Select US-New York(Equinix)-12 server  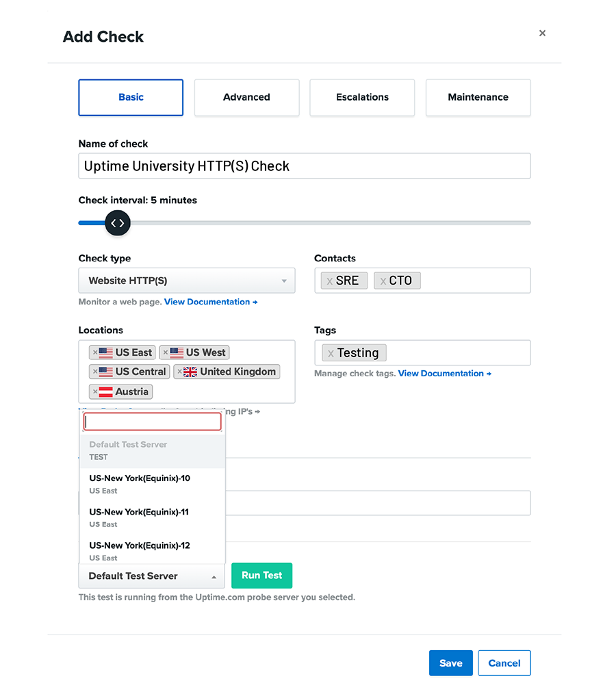click(x=152, y=551)
